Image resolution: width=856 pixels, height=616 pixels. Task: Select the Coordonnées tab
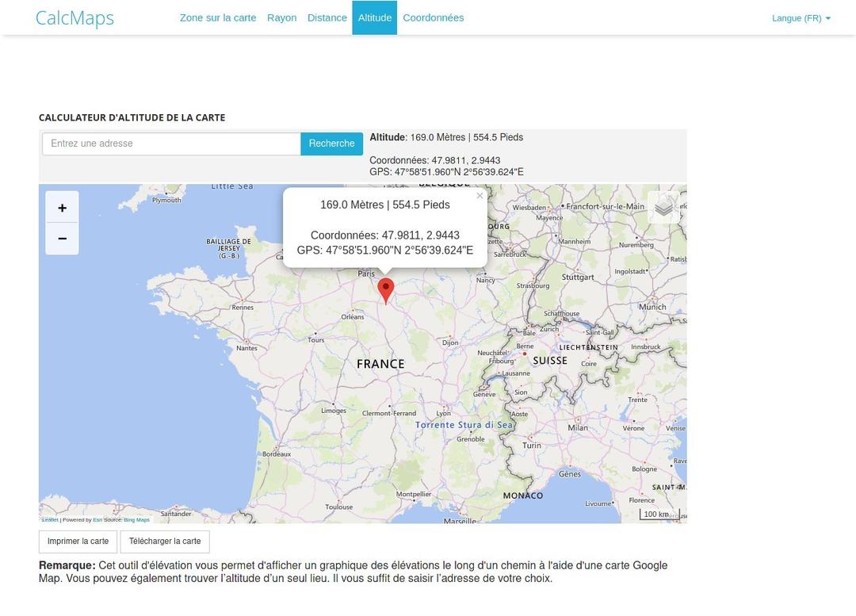(434, 17)
